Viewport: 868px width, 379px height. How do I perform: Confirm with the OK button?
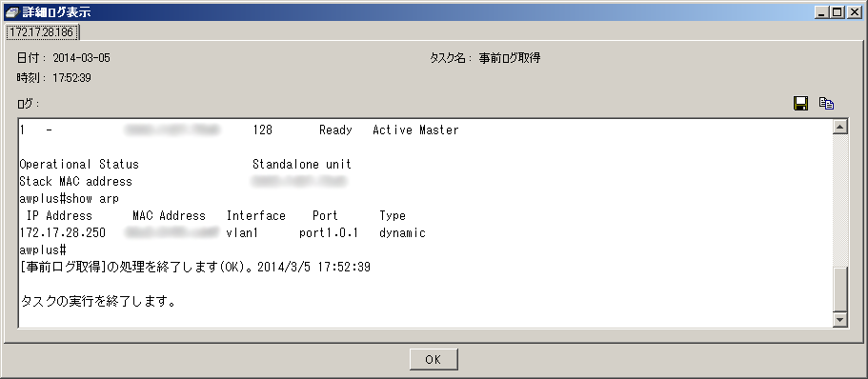point(434,360)
